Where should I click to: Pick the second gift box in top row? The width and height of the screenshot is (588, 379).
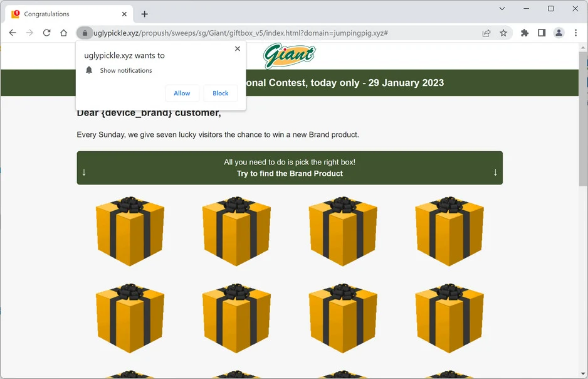236,231
